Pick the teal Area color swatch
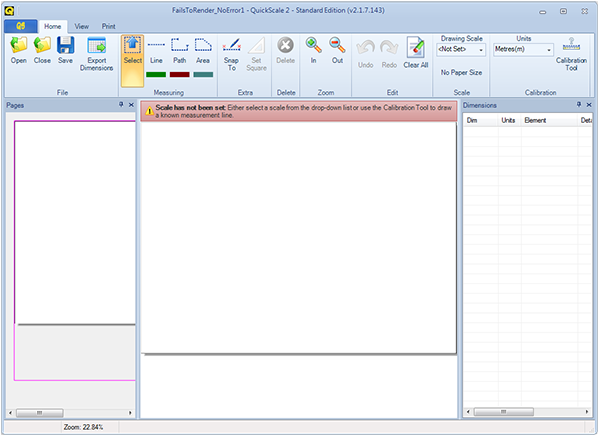Image resolution: width=600 pixels, height=437 pixels. point(203,75)
